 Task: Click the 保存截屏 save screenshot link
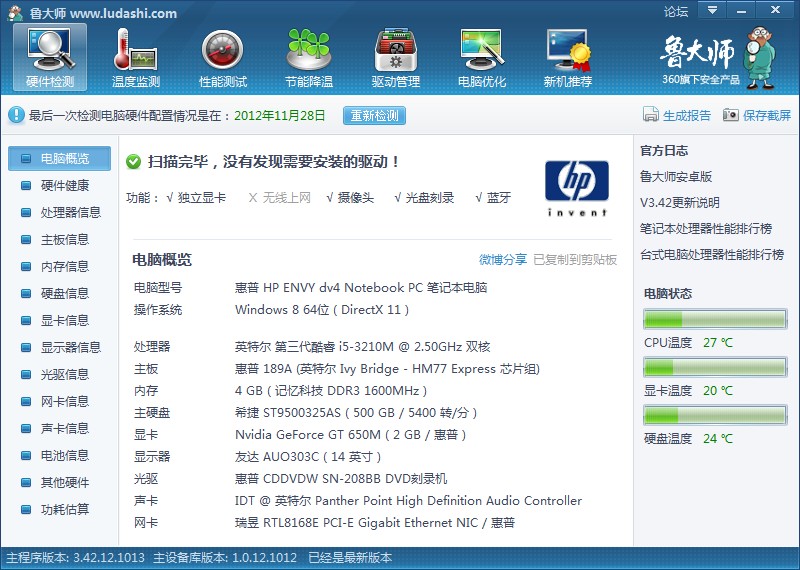(x=767, y=115)
